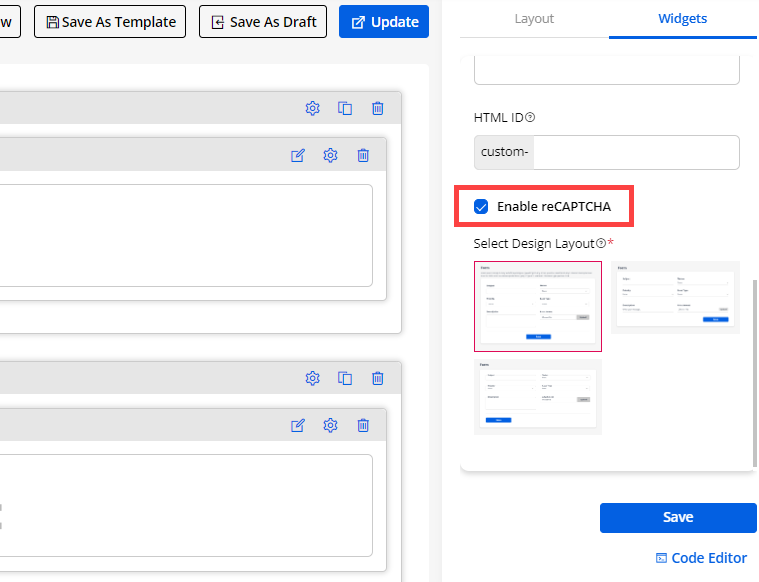This screenshot has height=582, width=759.
Task: Click edit pencil icon on second widget
Action: click(297, 425)
